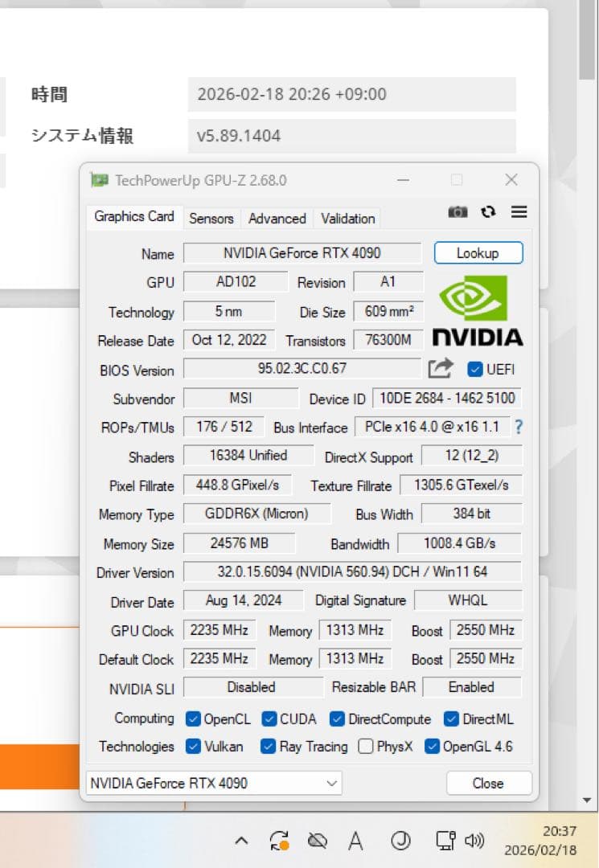
Task: Toggle the DirectML checkbox
Action: click(x=451, y=719)
